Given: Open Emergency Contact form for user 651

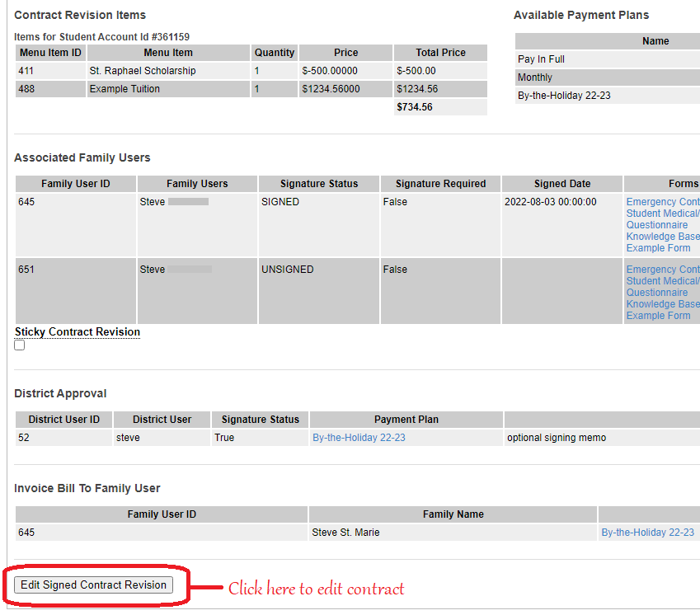Looking at the screenshot, I should (x=663, y=270).
